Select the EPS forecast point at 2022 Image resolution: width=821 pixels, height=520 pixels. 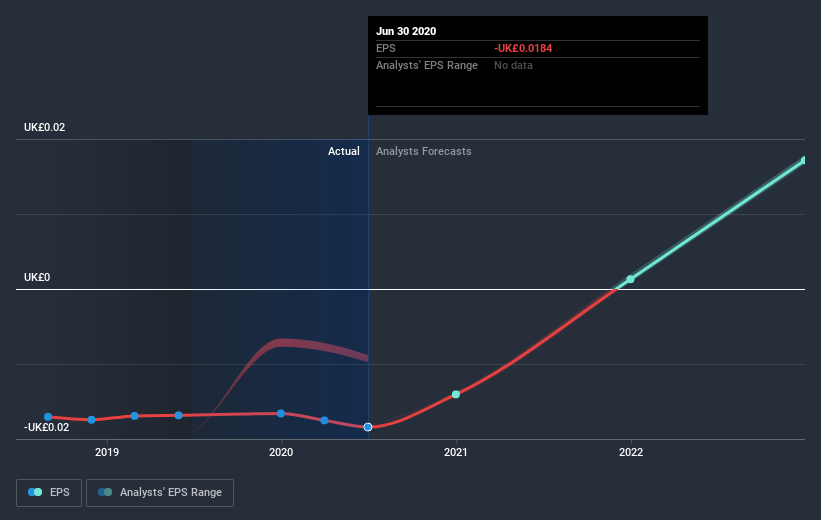point(630,279)
